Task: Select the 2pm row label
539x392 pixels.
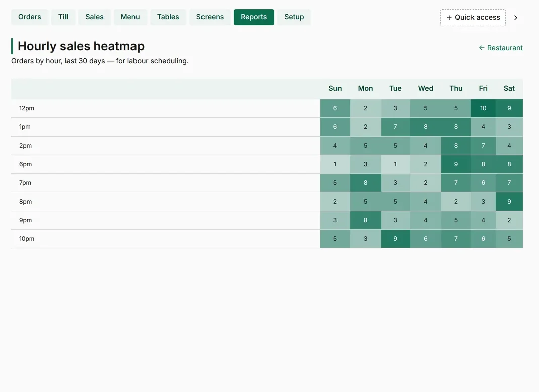Action: click(25, 146)
